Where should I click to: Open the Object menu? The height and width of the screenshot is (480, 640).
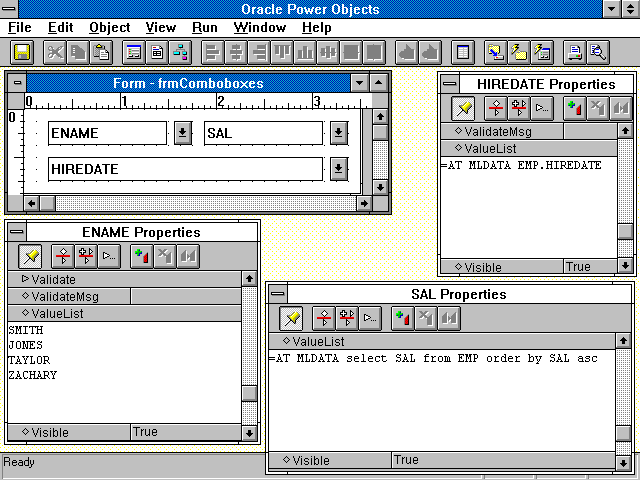(x=109, y=27)
